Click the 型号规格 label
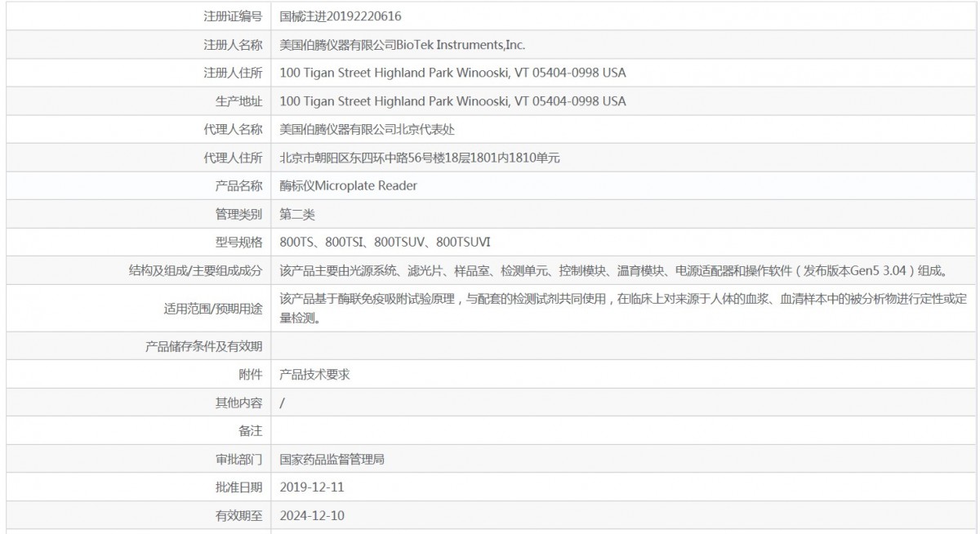Viewport: 980px width, 534px height. click(238, 242)
